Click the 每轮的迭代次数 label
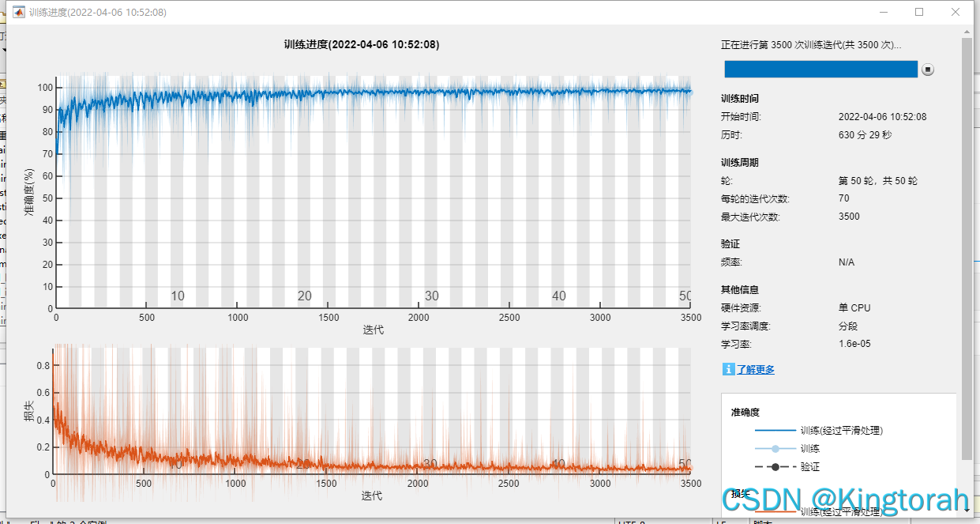This screenshot has width=980, height=524. click(755, 198)
